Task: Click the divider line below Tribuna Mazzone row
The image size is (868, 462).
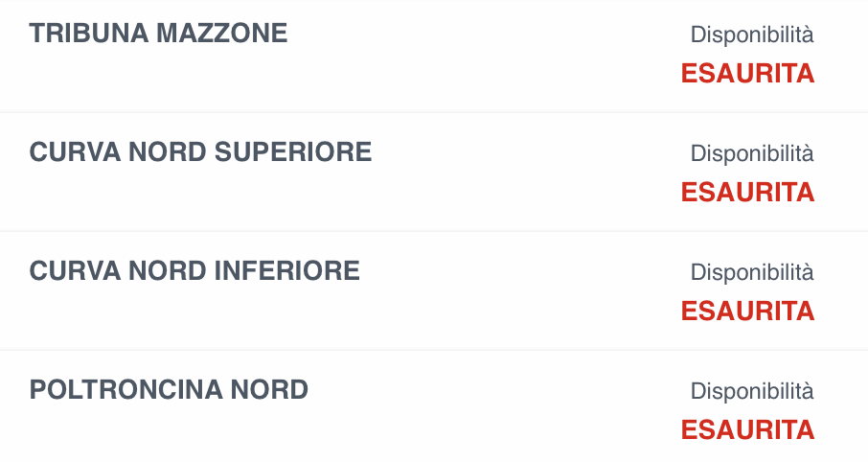Action: point(434,112)
